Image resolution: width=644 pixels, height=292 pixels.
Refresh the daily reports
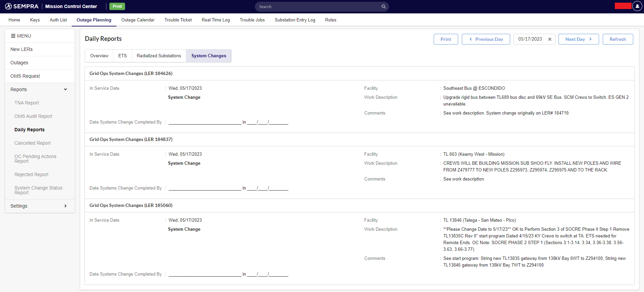pyautogui.click(x=618, y=39)
